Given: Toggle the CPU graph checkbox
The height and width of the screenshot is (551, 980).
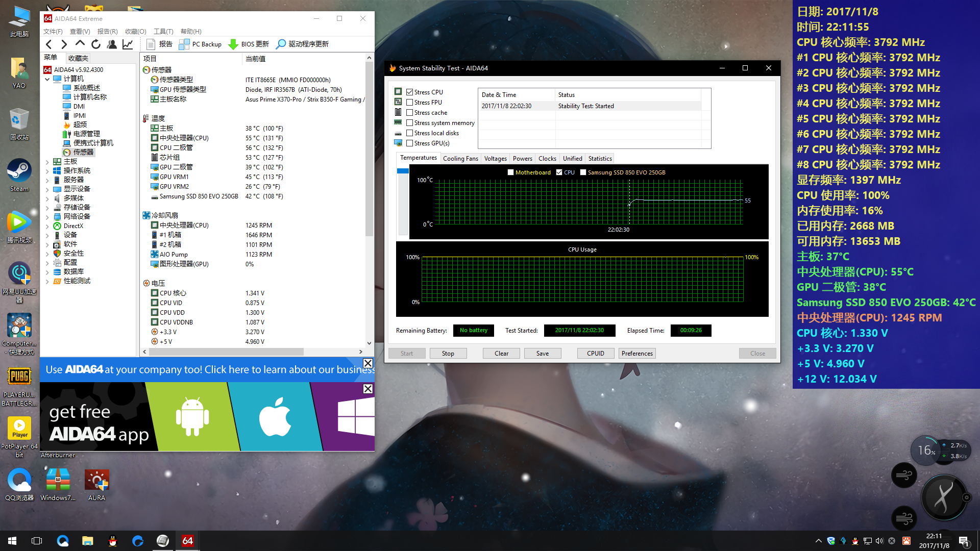Looking at the screenshot, I should (559, 172).
